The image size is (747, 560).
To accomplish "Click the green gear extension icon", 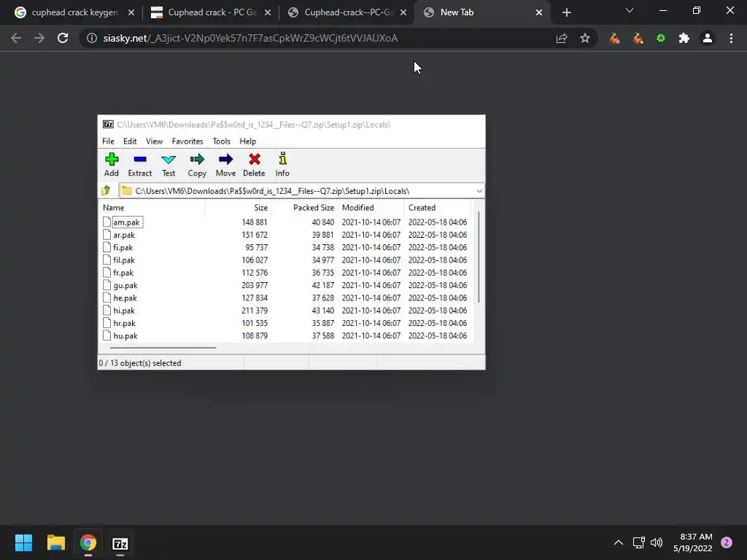I will point(661,38).
